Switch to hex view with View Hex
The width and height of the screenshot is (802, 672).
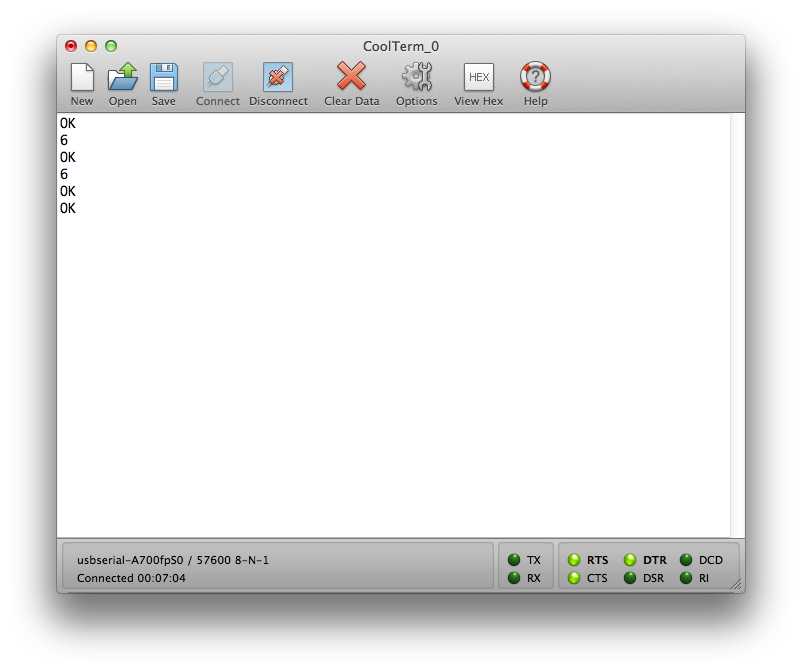point(478,80)
